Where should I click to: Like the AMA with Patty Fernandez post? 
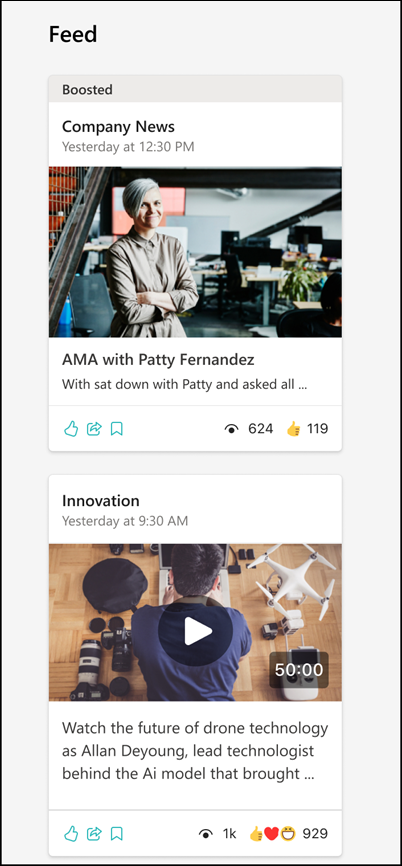[71, 429]
